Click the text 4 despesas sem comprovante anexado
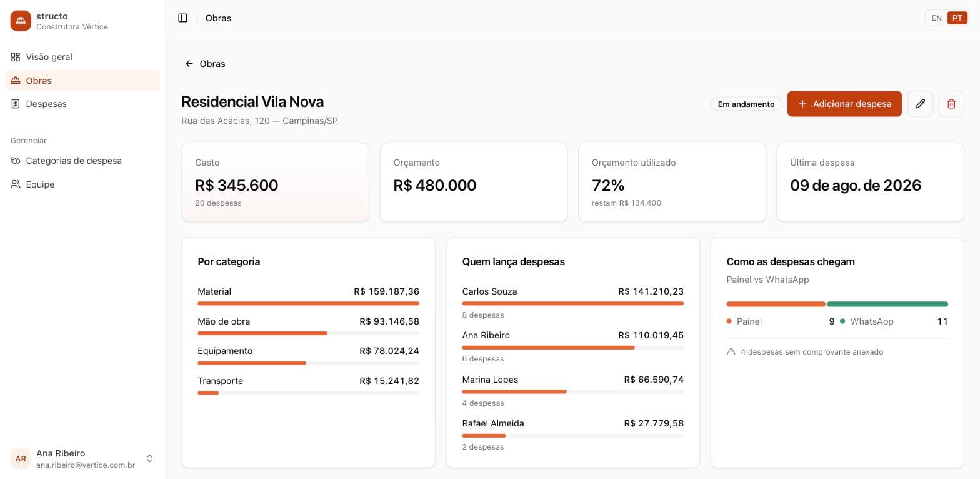The image size is (980, 479). (x=812, y=352)
